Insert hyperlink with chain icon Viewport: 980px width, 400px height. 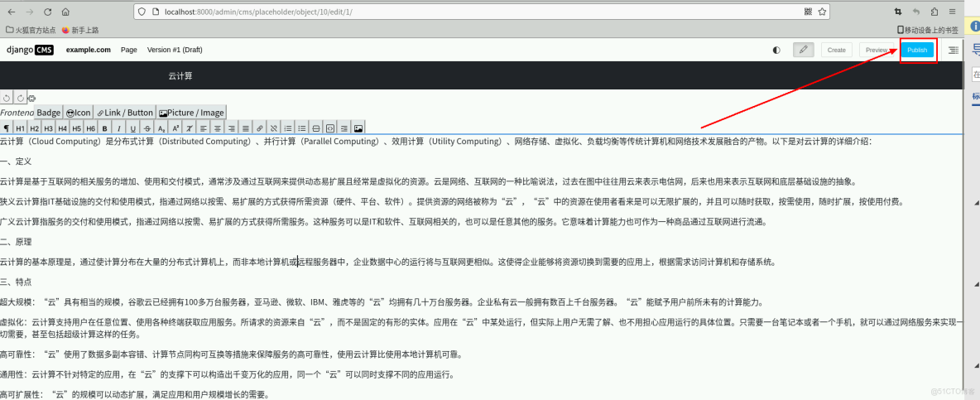259,128
